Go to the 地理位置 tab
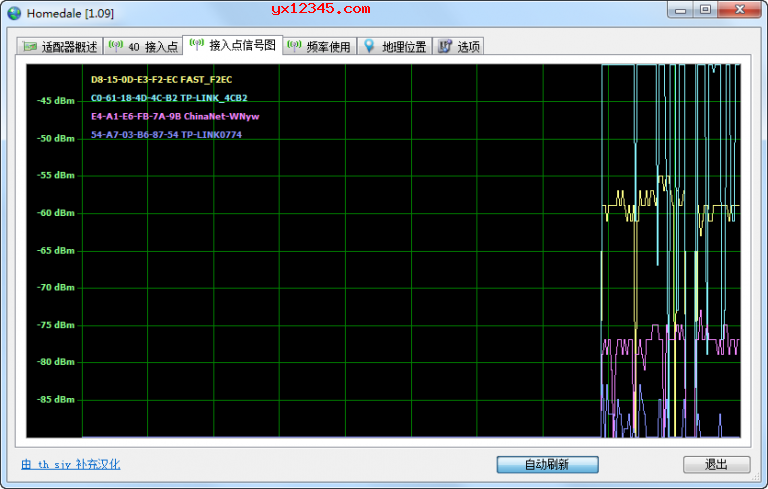This screenshot has height=489, width=768. pyautogui.click(x=395, y=46)
